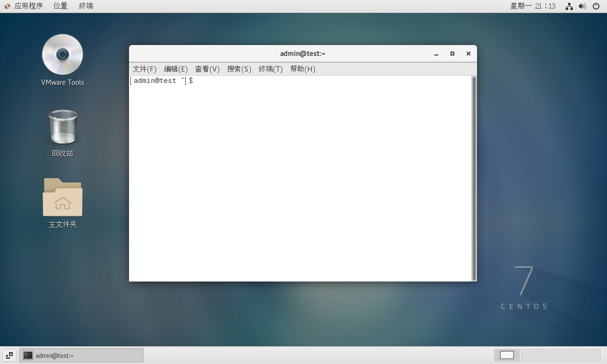The height and width of the screenshot is (364, 607).
Task: Click the terminal vertical scrollbar
Action: point(473,178)
